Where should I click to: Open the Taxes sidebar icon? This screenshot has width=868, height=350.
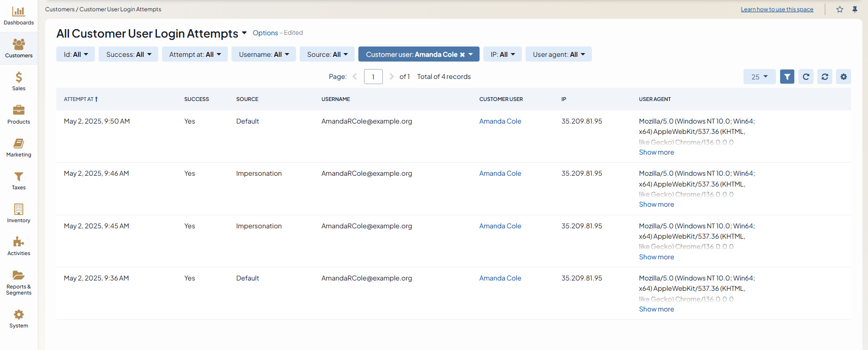pyautogui.click(x=19, y=180)
